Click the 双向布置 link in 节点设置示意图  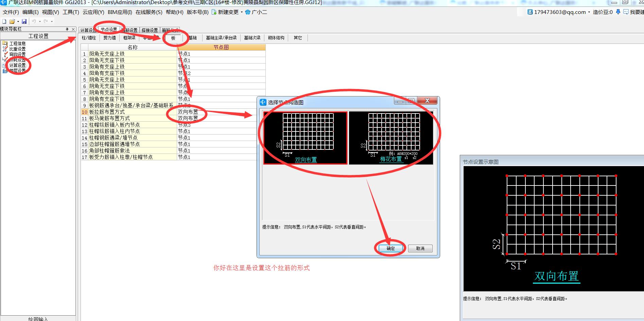pyautogui.click(x=556, y=276)
